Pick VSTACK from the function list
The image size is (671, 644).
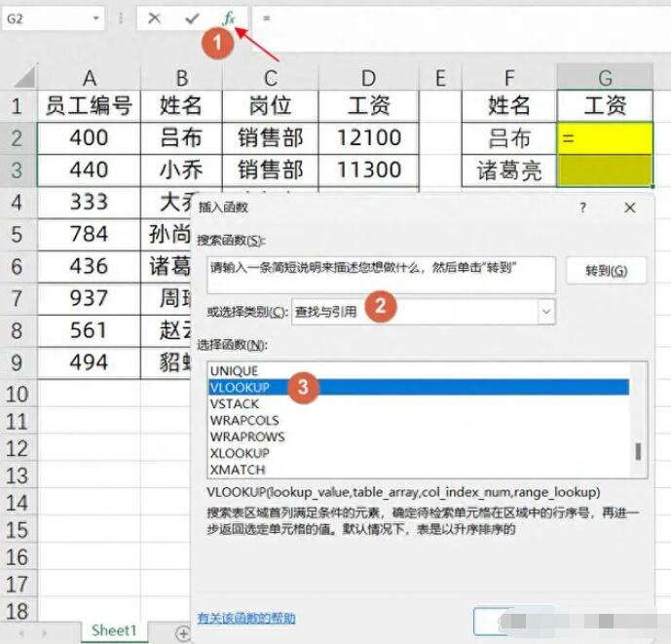[x=234, y=404]
